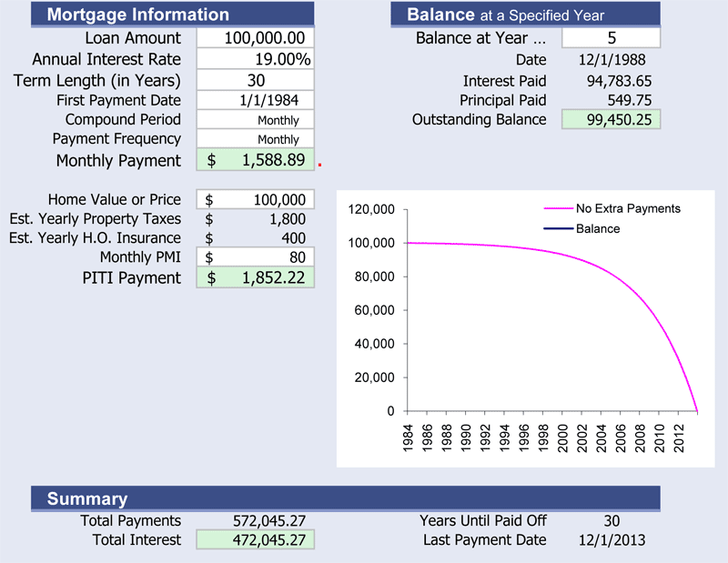
Task: Click the Balance at Year input showing 5
Action: pos(611,38)
